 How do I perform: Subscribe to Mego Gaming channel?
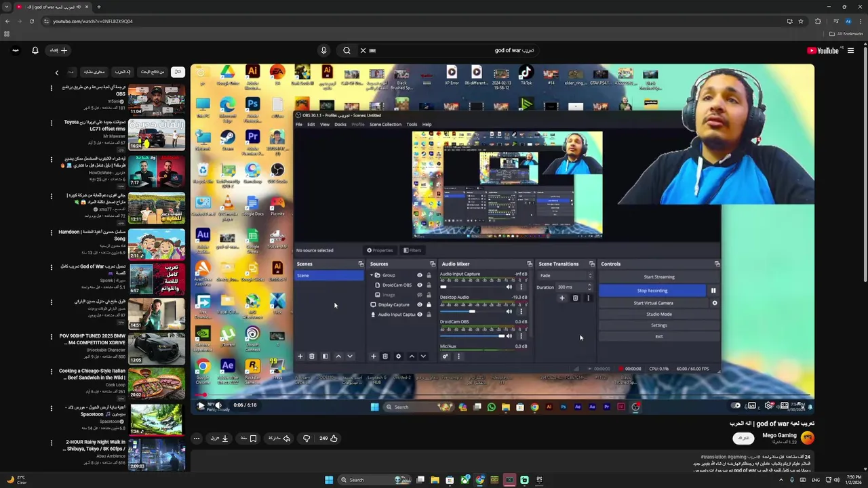744,439
